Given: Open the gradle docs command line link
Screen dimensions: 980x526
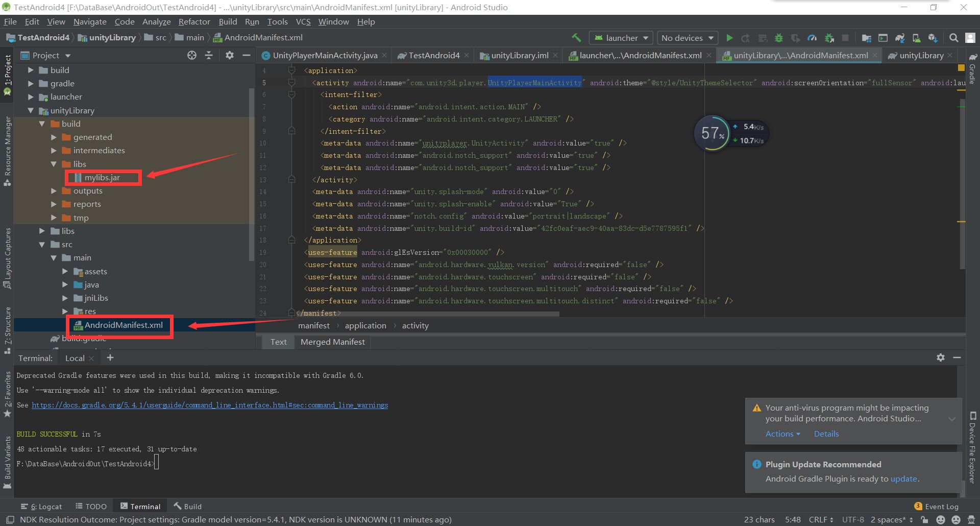Looking at the screenshot, I should click(x=210, y=405).
